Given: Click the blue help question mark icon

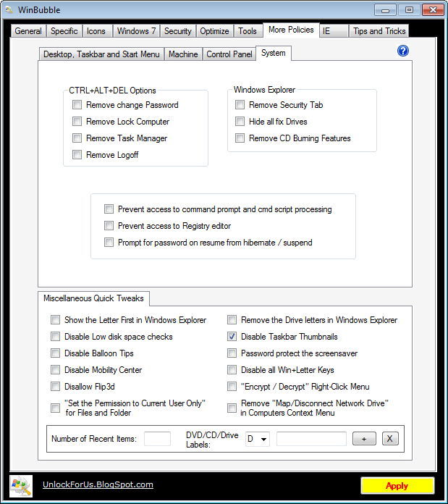Looking at the screenshot, I should pyautogui.click(x=403, y=51).
